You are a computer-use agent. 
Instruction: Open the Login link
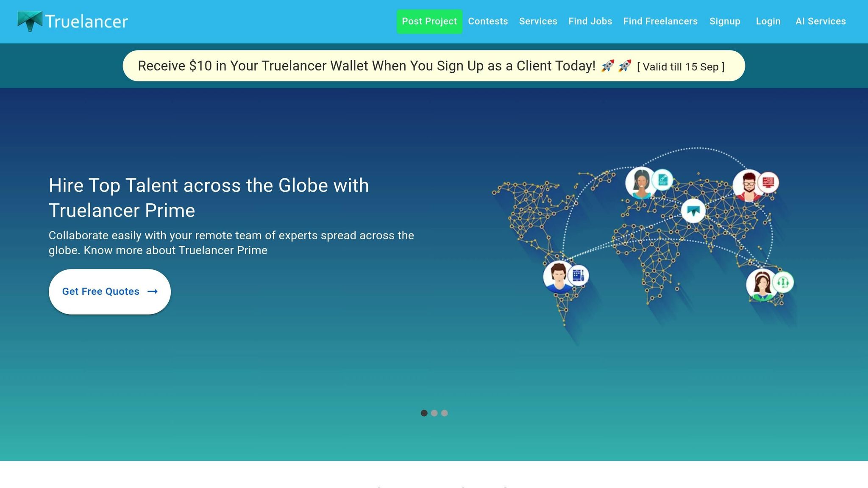tap(768, 21)
